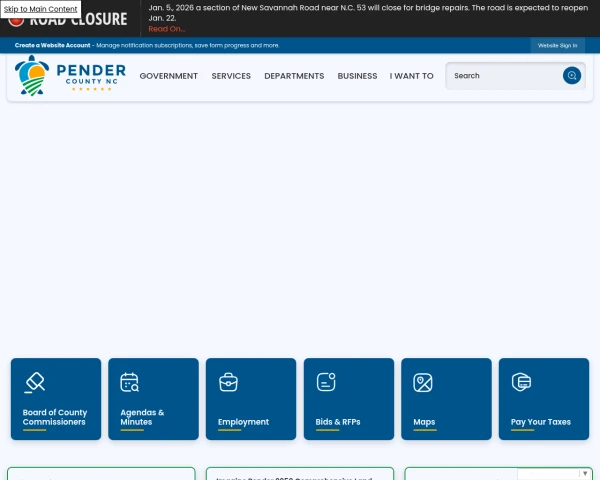Open the Maps icon tile
Viewport: 600px width, 480px height.
pyautogui.click(x=423, y=382)
